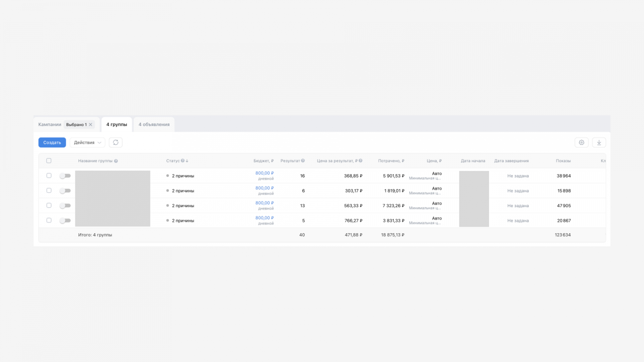
Task: Enable the fourth group toggle switch
Action: coord(65,220)
